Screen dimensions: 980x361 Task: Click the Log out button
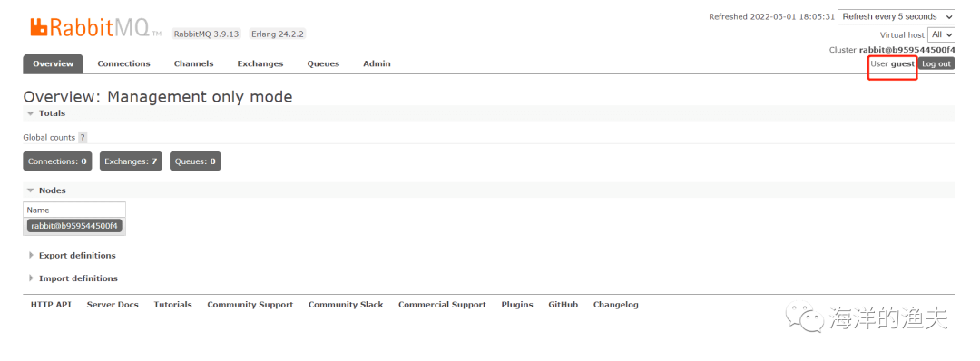point(936,63)
